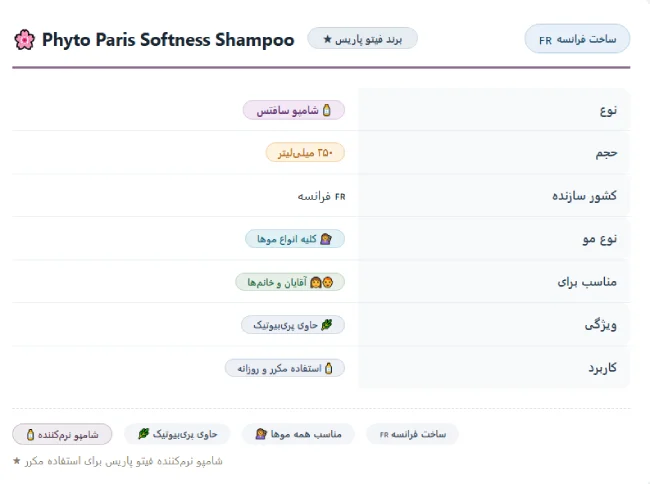Click the bottle icon in شامپو سافتس badge

coord(327,110)
